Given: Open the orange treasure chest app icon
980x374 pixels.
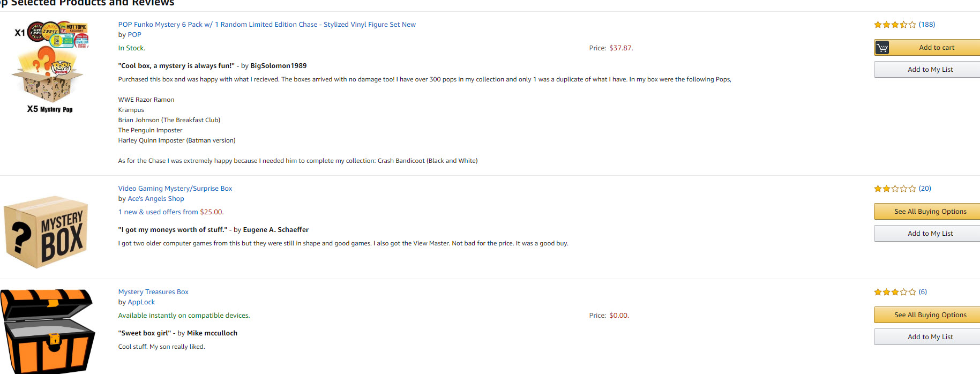Looking at the screenshot, I should (x=47, y=331).
